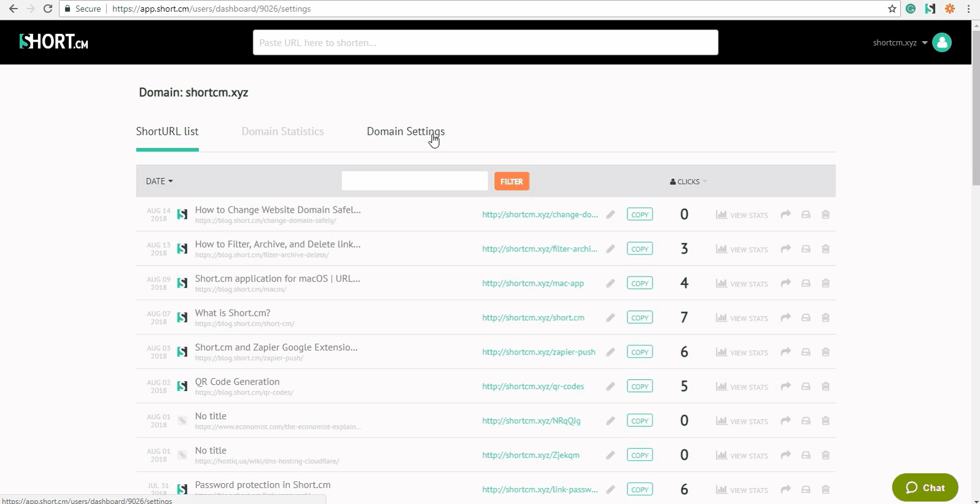The height and width of the screenshot is (504, 980).
Task: Click the orange FILTER button
Action: (x=511, y=181)
